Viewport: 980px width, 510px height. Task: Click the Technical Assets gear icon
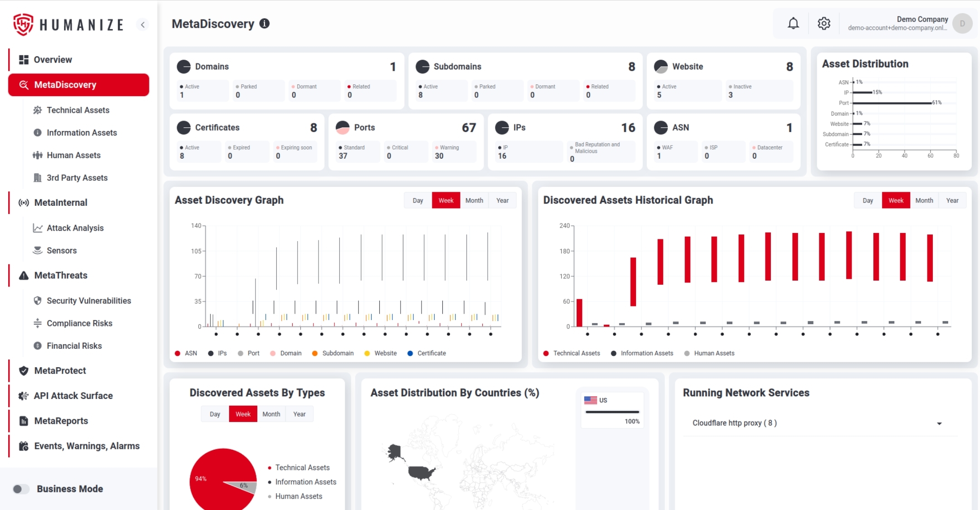coord(38,110)
